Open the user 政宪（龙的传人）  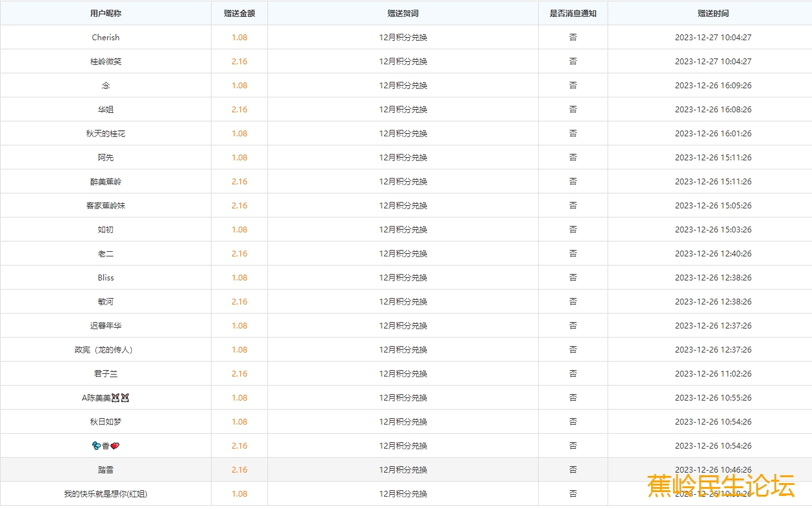(104, 350)
